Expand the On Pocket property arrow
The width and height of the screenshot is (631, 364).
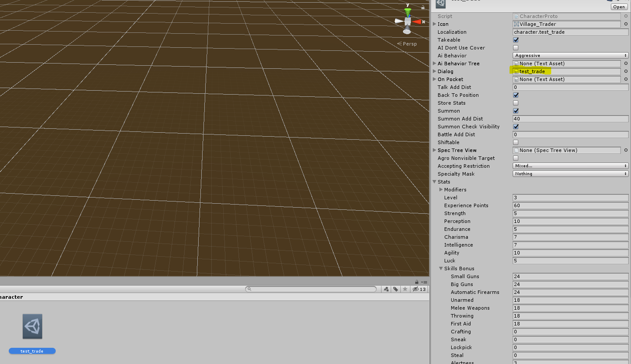435,79
